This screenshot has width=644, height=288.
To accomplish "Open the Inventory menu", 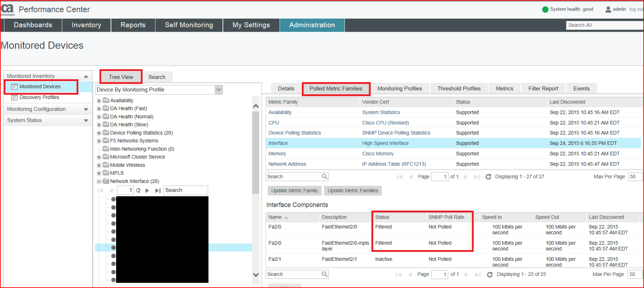I will tap(86, 25).
